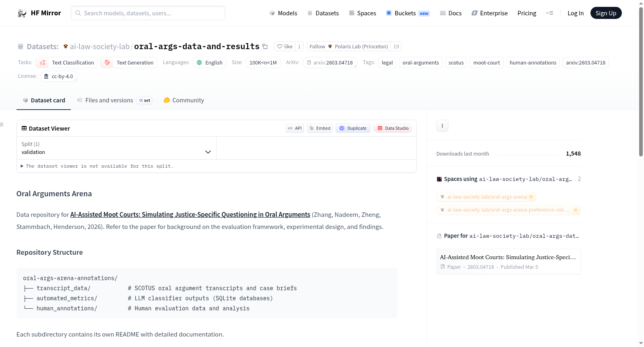Open the oral-args-arena-preference-vali space link
The height and width of the screenshot is (347, 644).
tap(508, 210)
